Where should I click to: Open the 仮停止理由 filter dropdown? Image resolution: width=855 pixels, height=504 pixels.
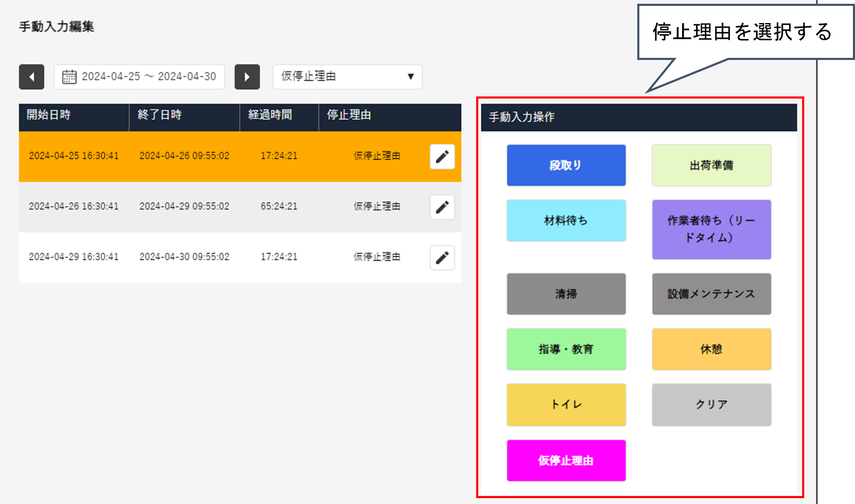coord(347,77)
